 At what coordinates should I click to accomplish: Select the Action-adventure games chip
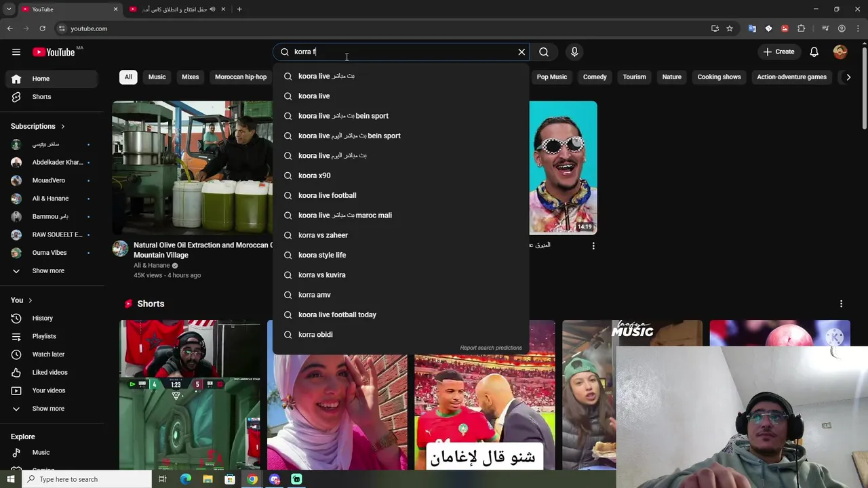pyautogui.click(x=791, y=77)
